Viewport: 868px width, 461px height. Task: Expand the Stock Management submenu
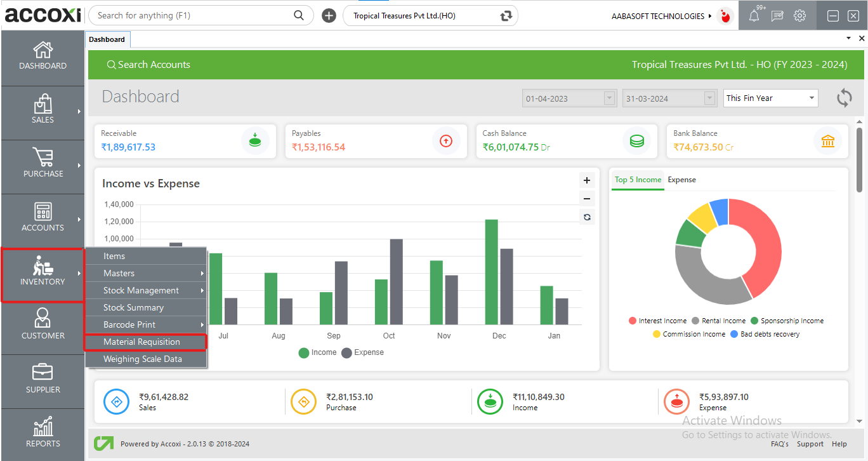(x=146, y=290)
